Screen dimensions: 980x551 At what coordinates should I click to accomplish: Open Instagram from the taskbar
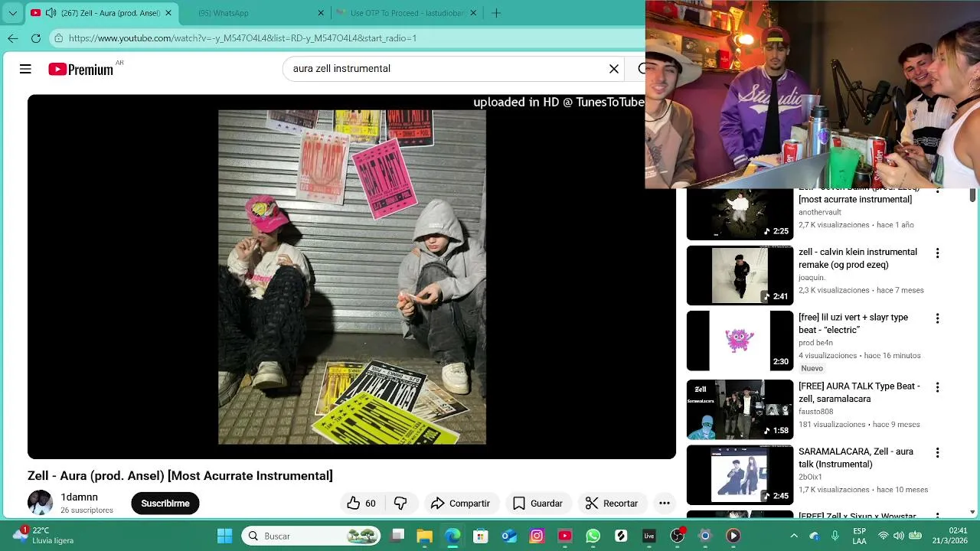tap(537, 536)
